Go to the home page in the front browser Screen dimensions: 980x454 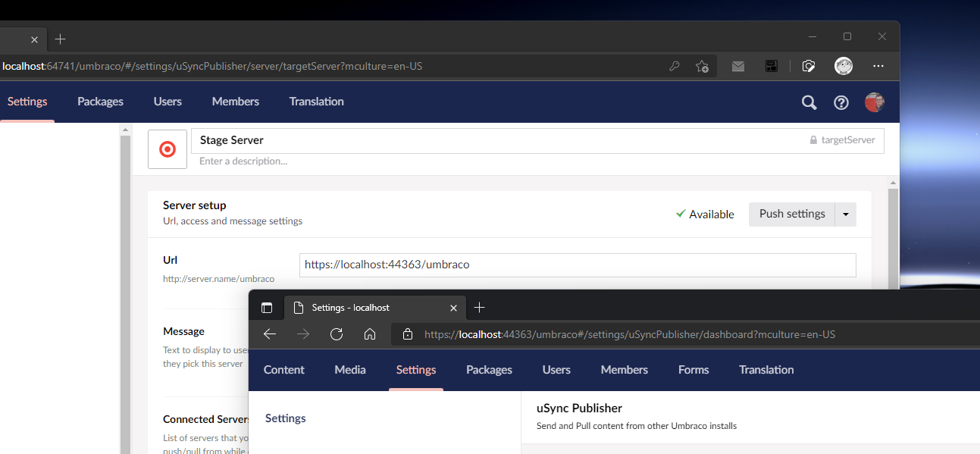pyautogui.click(x=370, y=334)
